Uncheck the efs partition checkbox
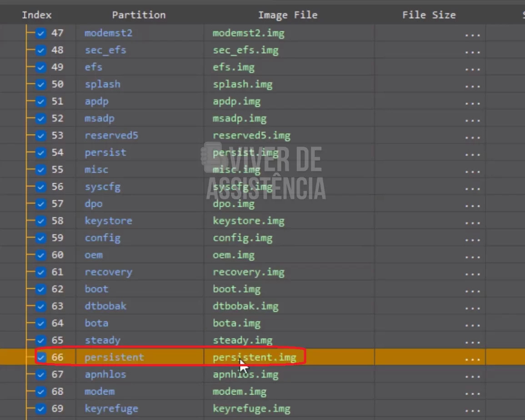Viewport: 525px width, 420px height. [x=41, y=67]
